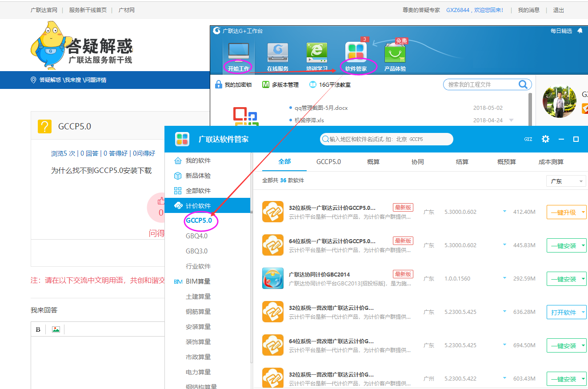Select GBQ3.0 in sidebar
Image resolution: width=588 pixels, height=389 pixels.
click(196, 251)
